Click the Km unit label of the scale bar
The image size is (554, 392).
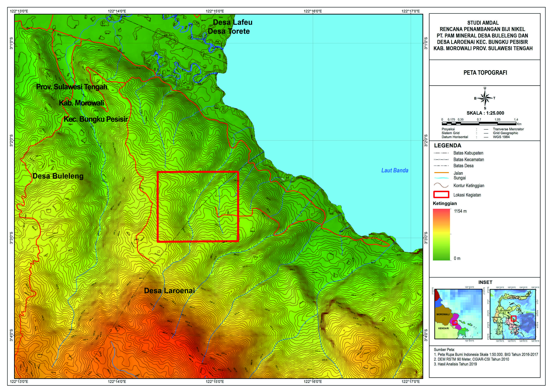pyautogui.click(x=519, y=124)
